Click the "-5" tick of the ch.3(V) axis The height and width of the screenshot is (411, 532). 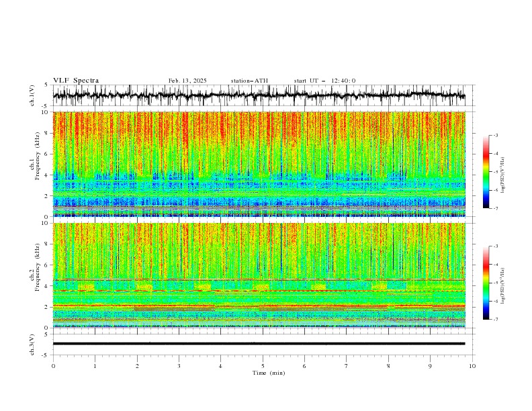46,355
